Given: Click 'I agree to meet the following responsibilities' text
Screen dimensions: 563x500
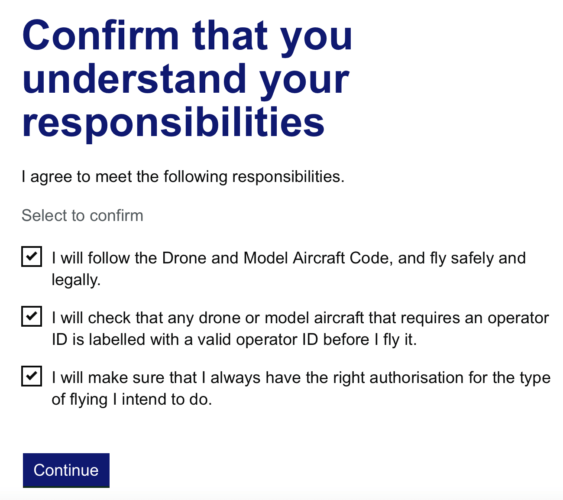Looking at the screenshot, I should pos(183,177).
